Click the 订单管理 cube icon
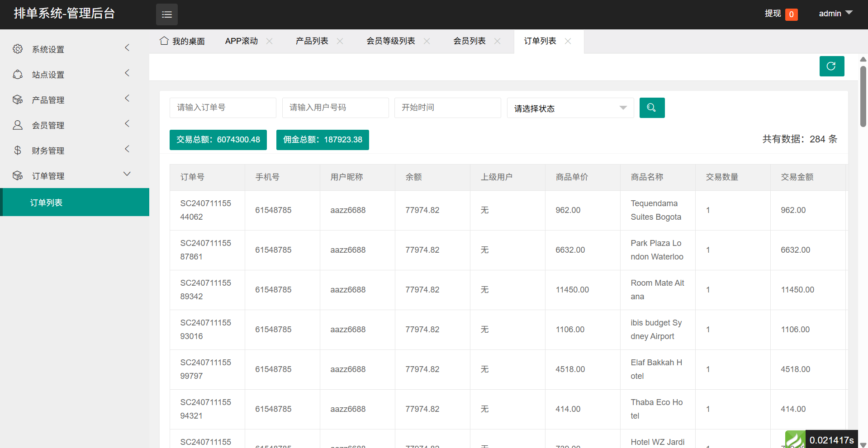868x448 pixels. pyautogui.click(x=18, y=175)
